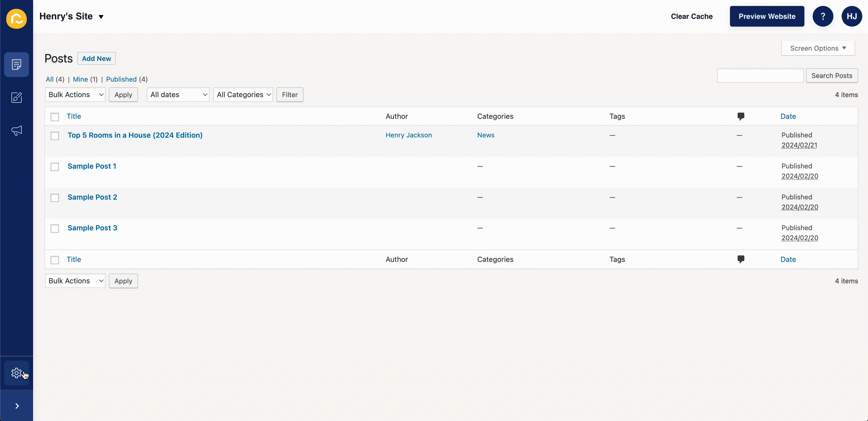Toggle the select-all checkbox in header
Viewport: 868px width, 421px height.
(x=55, y=117)
